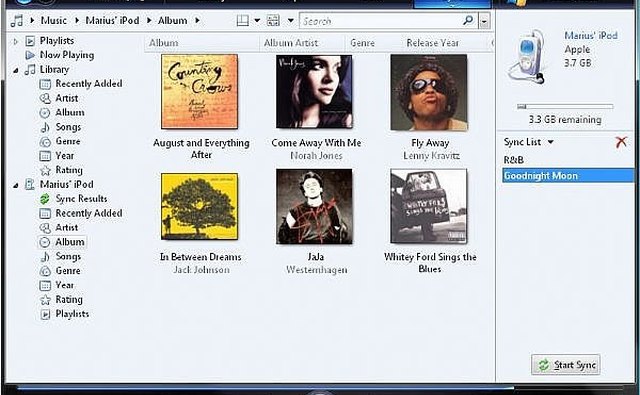Open dropdown arrow after Marius' iPod breadcrumb

pyautogui.click(x=149, y=20)
